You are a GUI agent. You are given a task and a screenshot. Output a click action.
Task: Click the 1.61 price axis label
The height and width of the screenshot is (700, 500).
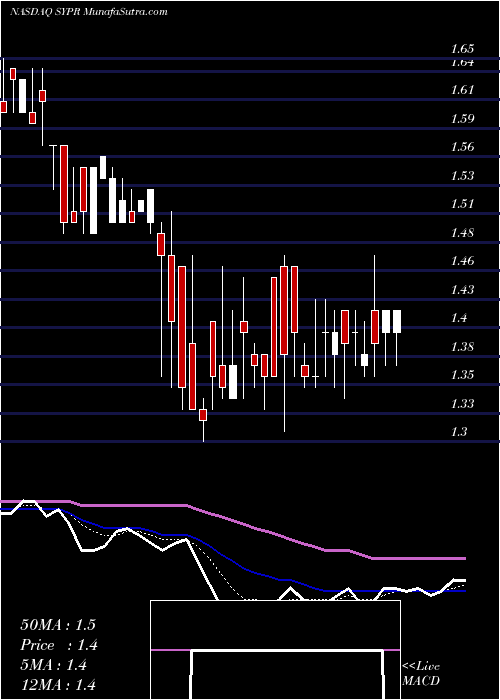(x=462, y=90)
